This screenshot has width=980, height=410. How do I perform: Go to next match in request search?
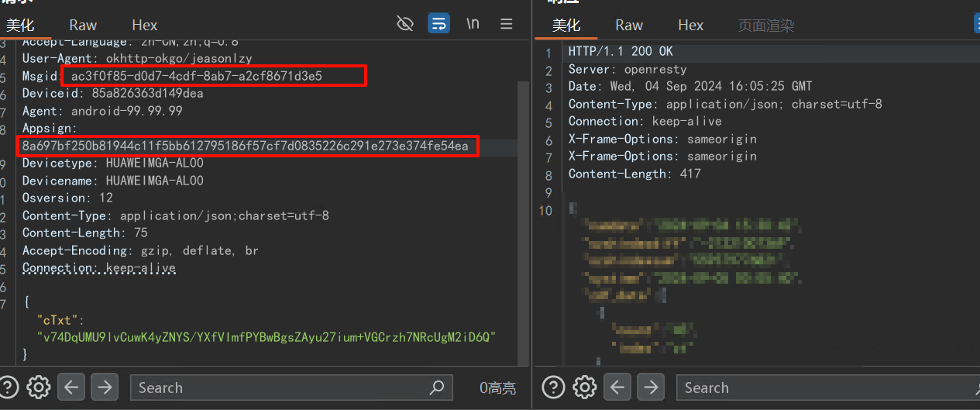coord(105,387)
